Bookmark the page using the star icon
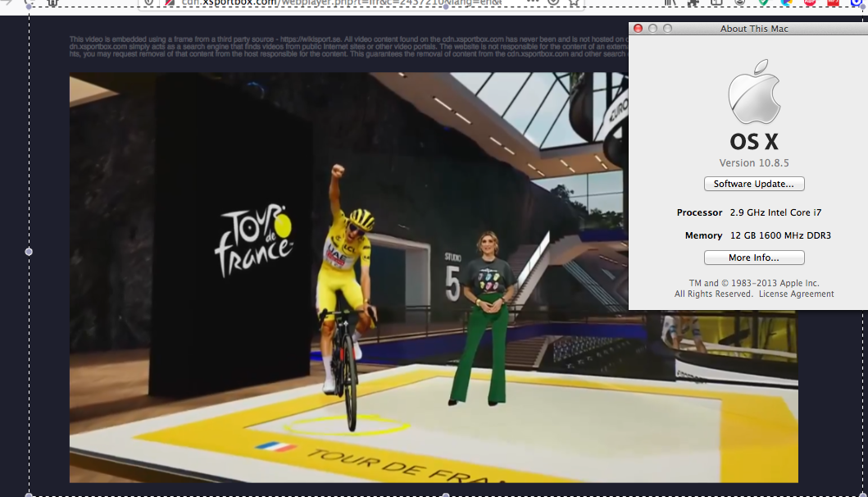 point(573,3)
